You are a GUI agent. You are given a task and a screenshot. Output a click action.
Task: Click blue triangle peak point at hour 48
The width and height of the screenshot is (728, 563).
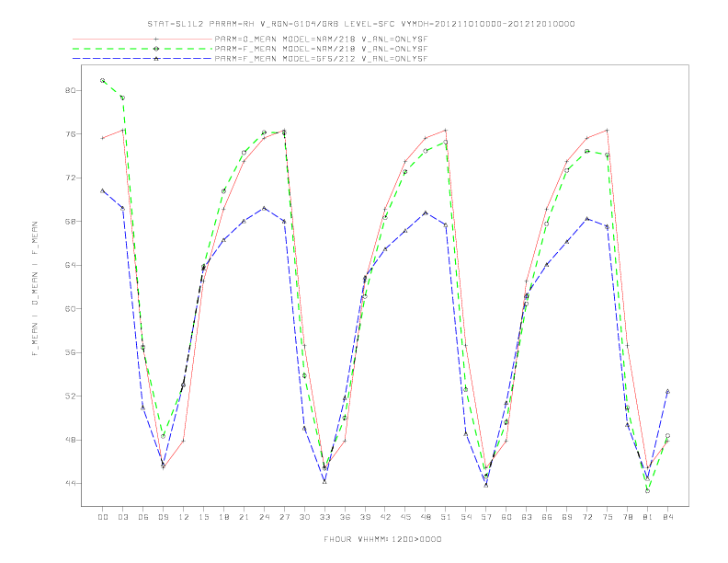426,213
